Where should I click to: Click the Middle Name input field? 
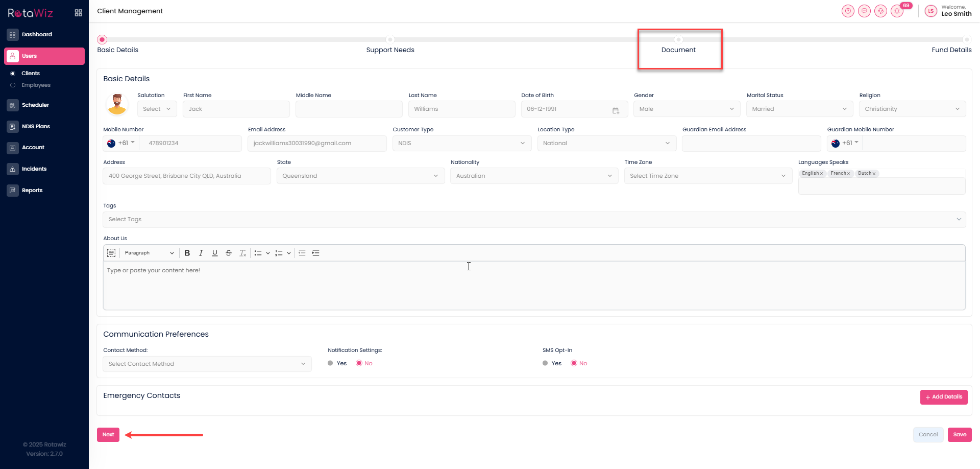click(349, 109)
